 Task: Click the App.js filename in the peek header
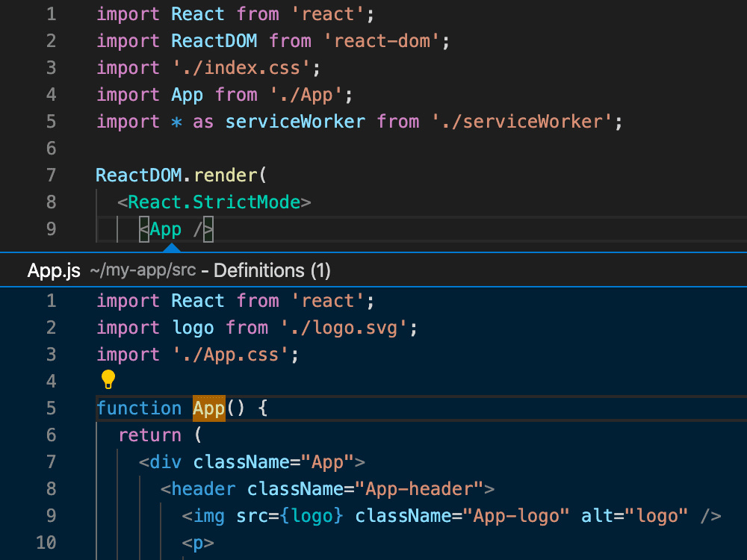(52, 270)
